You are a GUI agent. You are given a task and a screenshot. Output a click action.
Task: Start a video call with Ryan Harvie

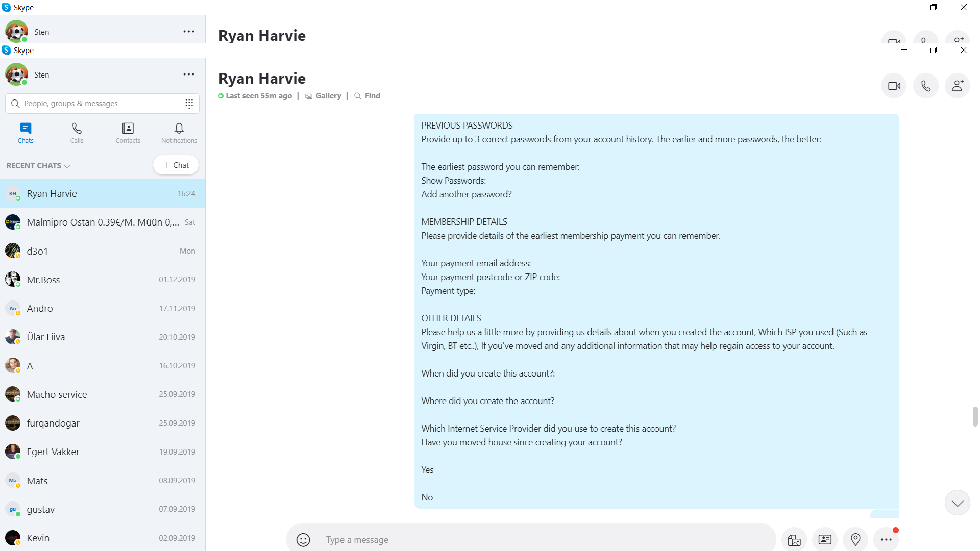tap(894, 86)
